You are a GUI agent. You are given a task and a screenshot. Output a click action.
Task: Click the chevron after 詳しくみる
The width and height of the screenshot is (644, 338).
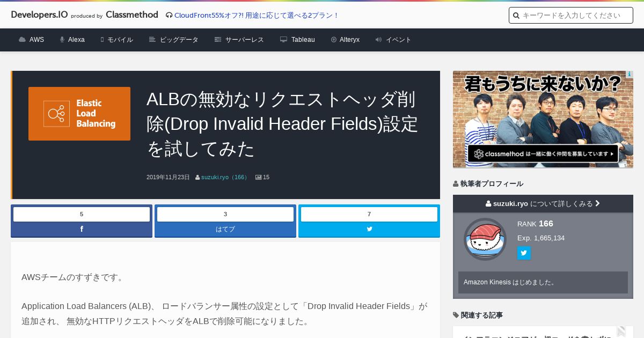[598, 203]
